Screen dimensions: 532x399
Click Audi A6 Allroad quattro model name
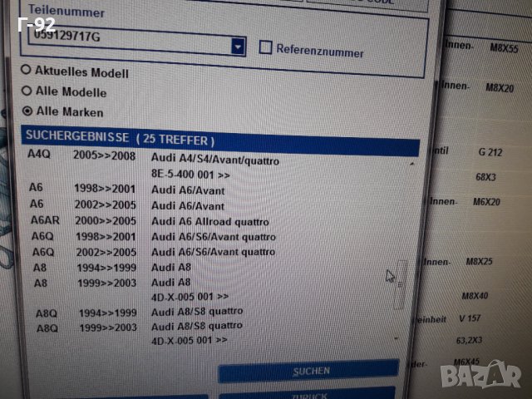tap(210, 222)
